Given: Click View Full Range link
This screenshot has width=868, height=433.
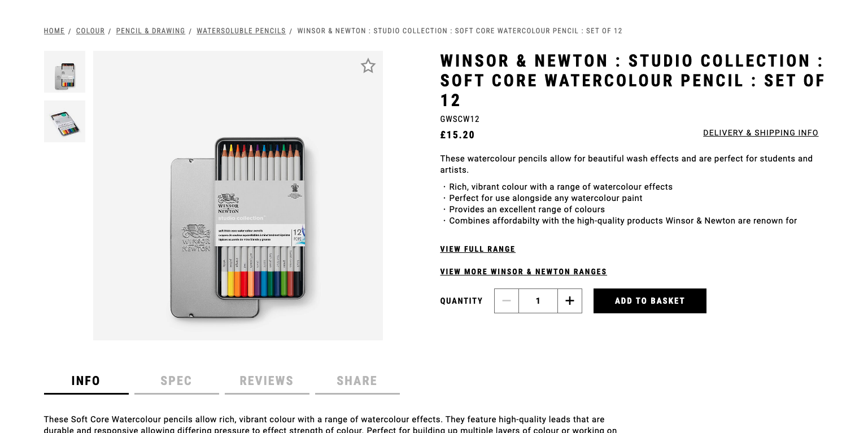Looking at the screenshot, I should tap(478, 250).
